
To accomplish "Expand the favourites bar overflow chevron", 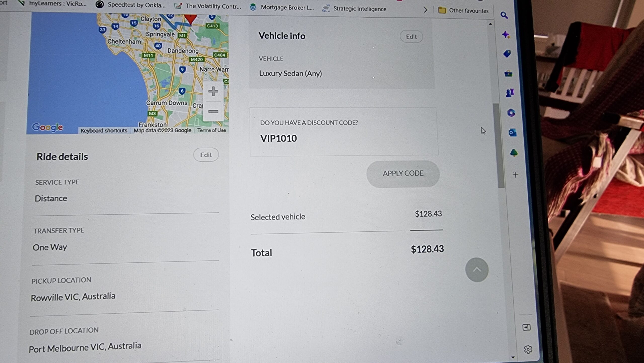I will [x=425, y=10].
